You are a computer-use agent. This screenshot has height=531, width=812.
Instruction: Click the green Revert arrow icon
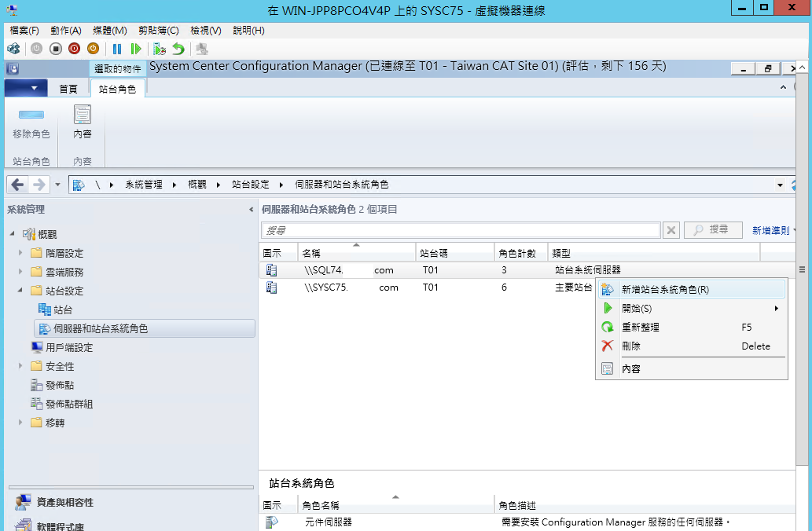178,49
